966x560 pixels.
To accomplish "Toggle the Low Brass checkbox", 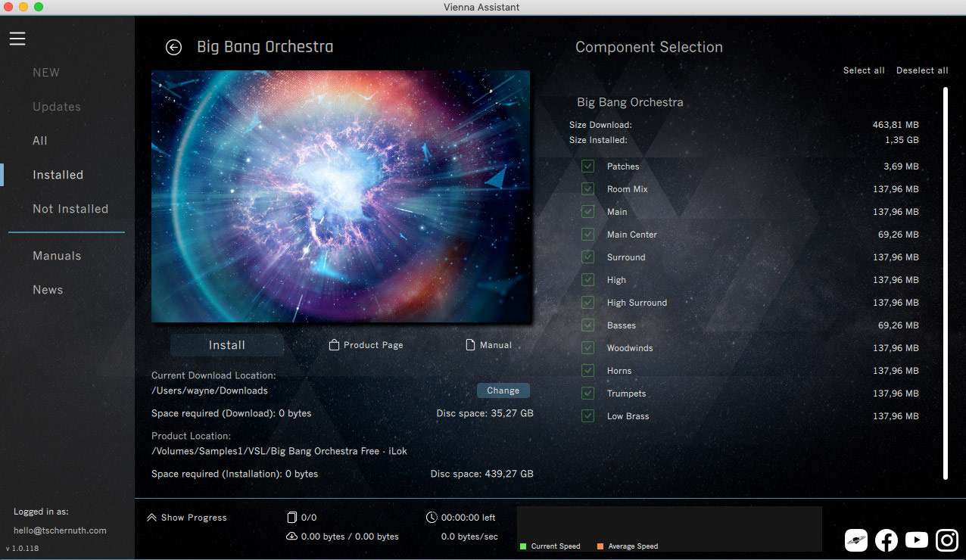I will 587,416.
